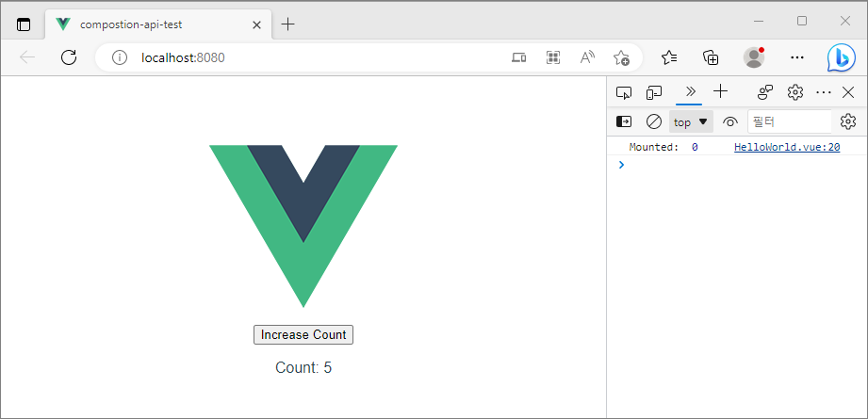Image resolution: width=868 pixels, height=419 pixels.
Task: Clear the console
Action: (654, 121)
